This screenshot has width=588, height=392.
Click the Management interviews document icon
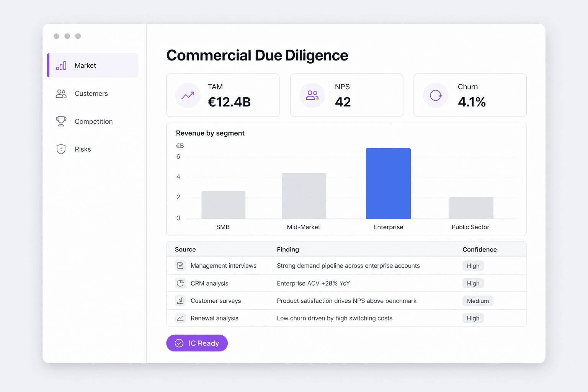click(180, 266)
